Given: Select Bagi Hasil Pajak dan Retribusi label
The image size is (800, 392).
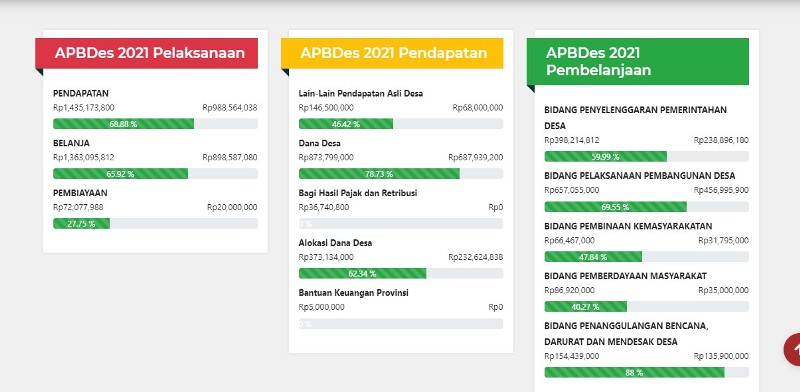Looking at the screenshot, I should coord(358,193).
